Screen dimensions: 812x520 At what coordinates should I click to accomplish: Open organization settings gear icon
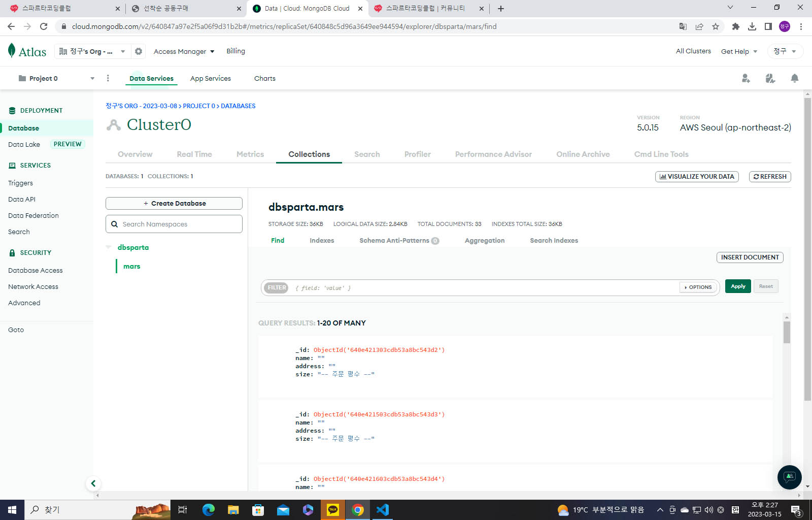138,51
